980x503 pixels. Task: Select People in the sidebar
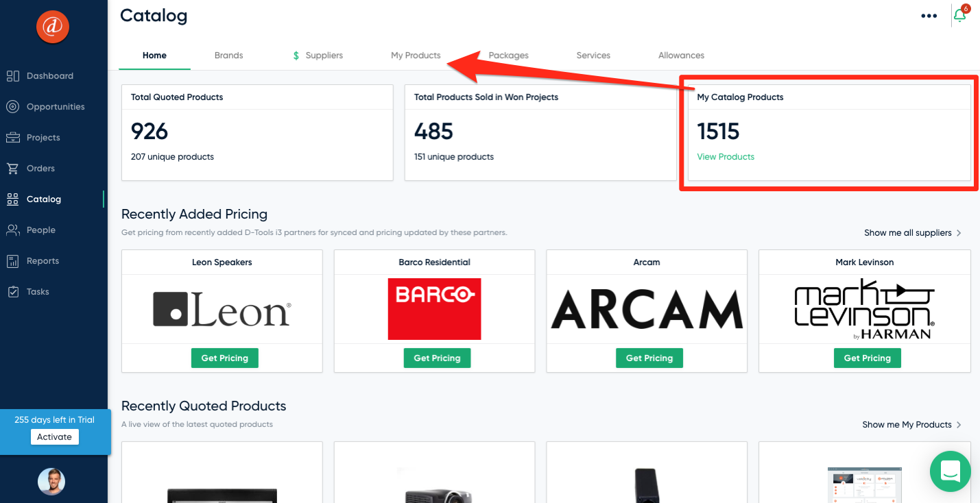pos(41,230)
